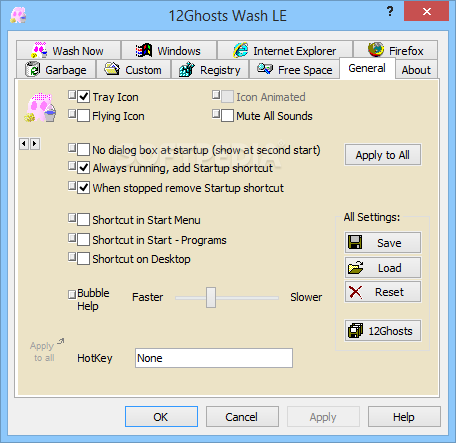Click small square beside When stopped option
The width and height of the screenshot is (456, 443).
click(72, 186)
